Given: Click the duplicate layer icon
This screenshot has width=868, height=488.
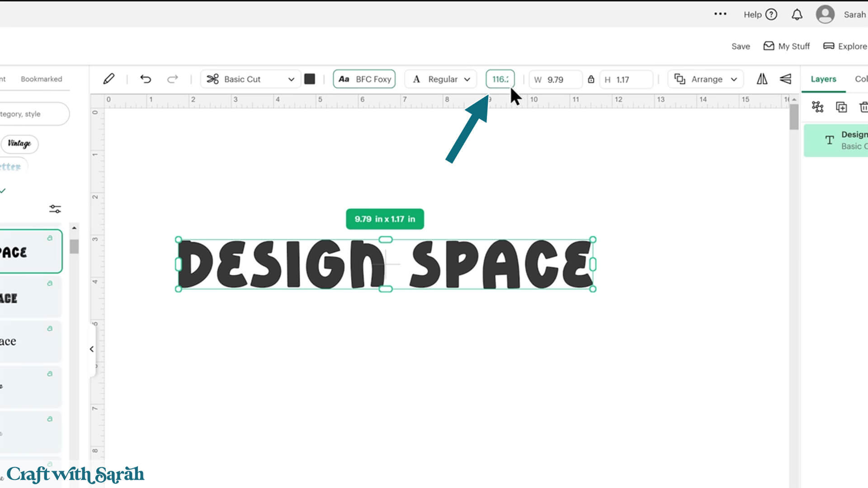Looking at the screenshot, I should click(x=841, y=107).
